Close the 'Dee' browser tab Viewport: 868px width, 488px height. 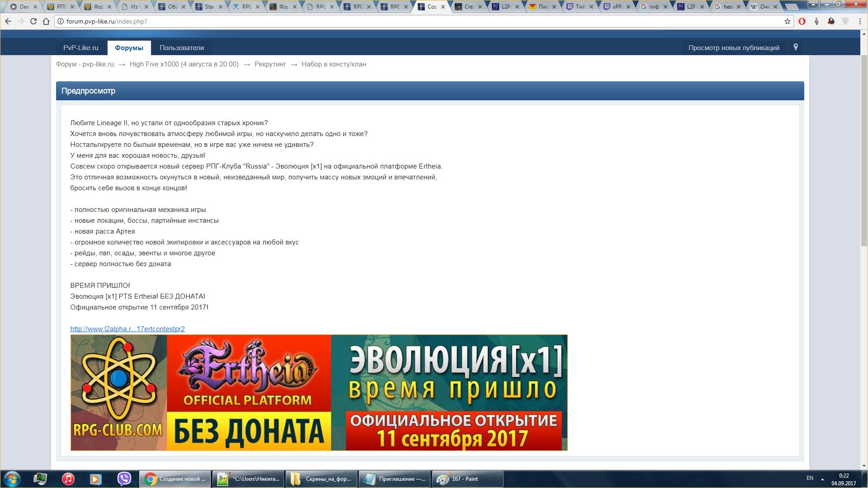coord(35,7)
